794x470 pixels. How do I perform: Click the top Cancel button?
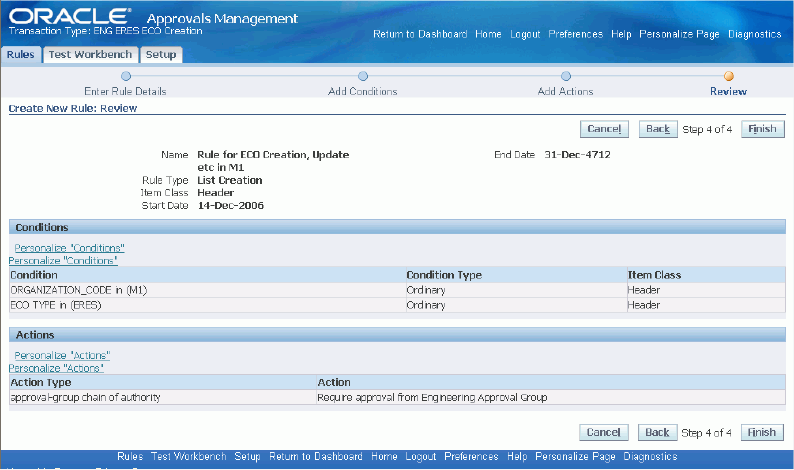tap(604, 129)
